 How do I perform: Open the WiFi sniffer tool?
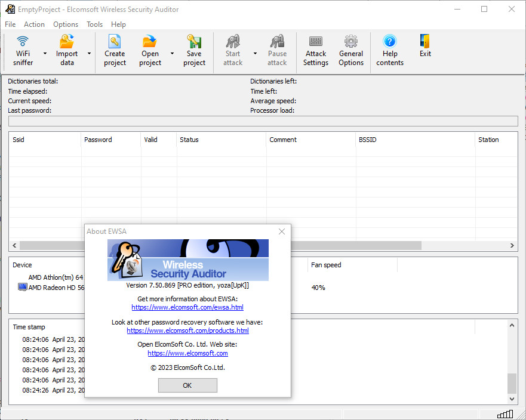tap(23, 51)
